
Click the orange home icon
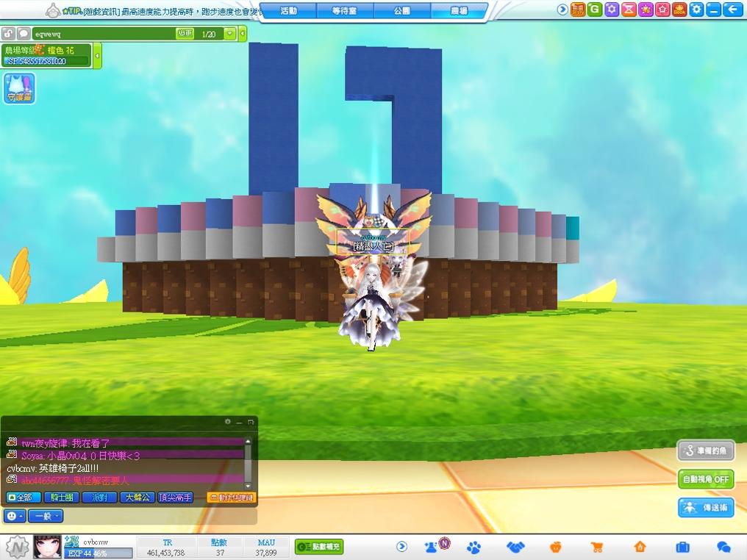640,547
